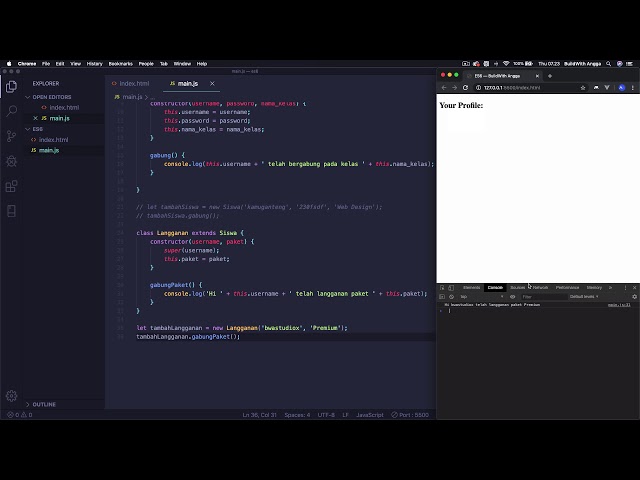The width and height of the screenshot is (640, 480).
Task: Open the DevTools customize three-dot menu
Action: click(x=625, y=288)
